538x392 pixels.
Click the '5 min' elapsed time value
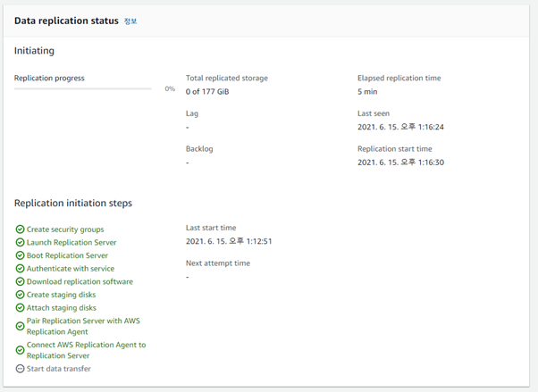[x=367, y=92]
